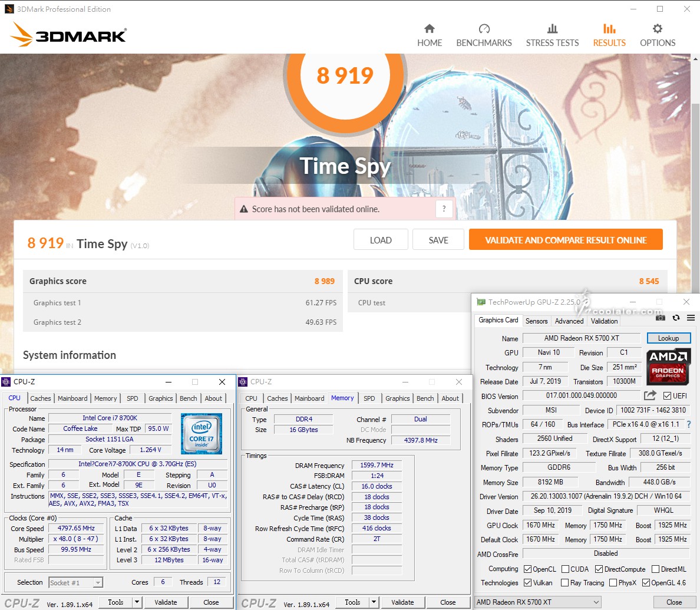Toggle the PhysX checkbox in GPU-Z

pos(613,583)
